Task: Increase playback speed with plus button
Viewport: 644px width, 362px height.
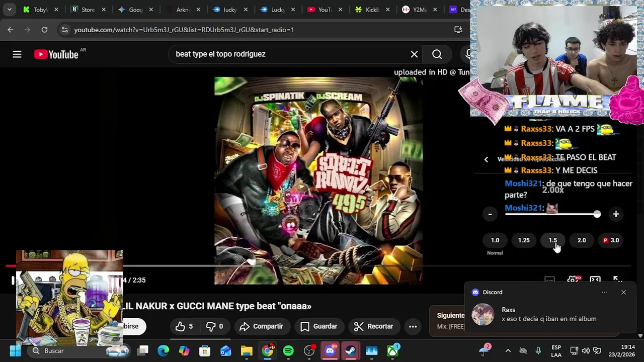Action: tap(616, 214)
